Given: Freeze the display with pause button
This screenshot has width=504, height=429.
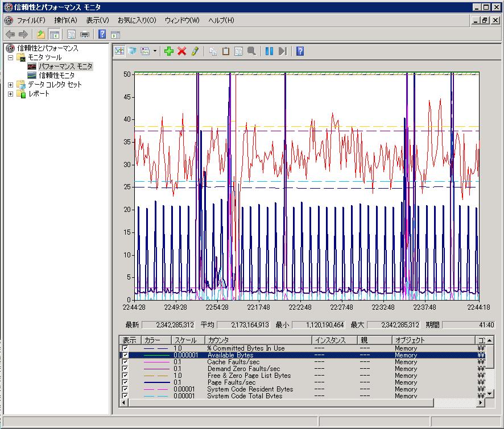Looking at the screenshot, I should (x=269, y=51).
